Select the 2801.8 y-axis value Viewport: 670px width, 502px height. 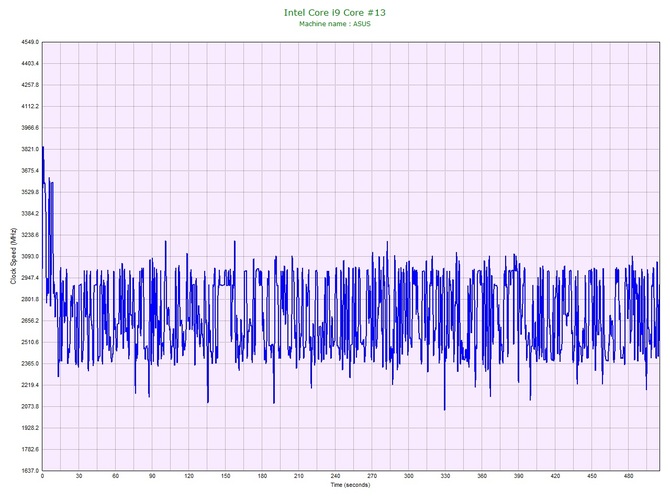coord(30,299)
